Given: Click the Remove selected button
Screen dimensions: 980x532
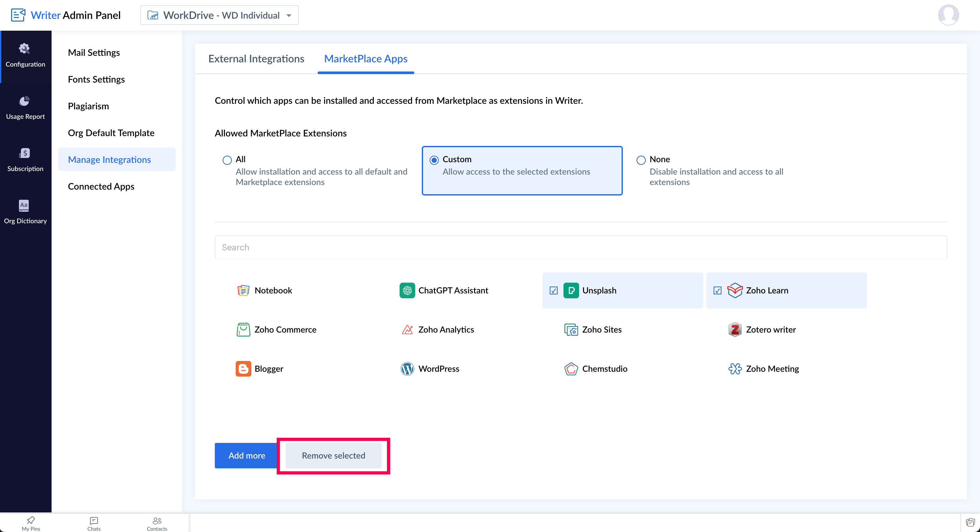Looking at the screenshot, I should pyautogui.click(x=333, y=456).
